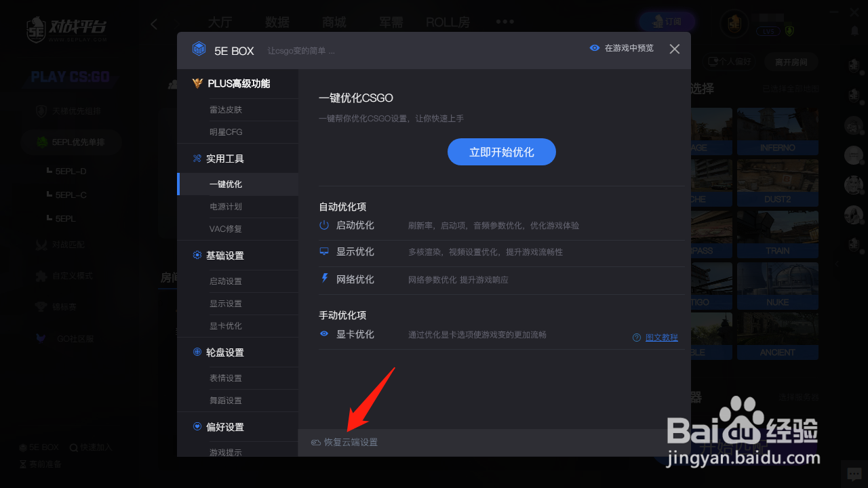Select DUST2 map thumbnail

[x=778, y=183]
